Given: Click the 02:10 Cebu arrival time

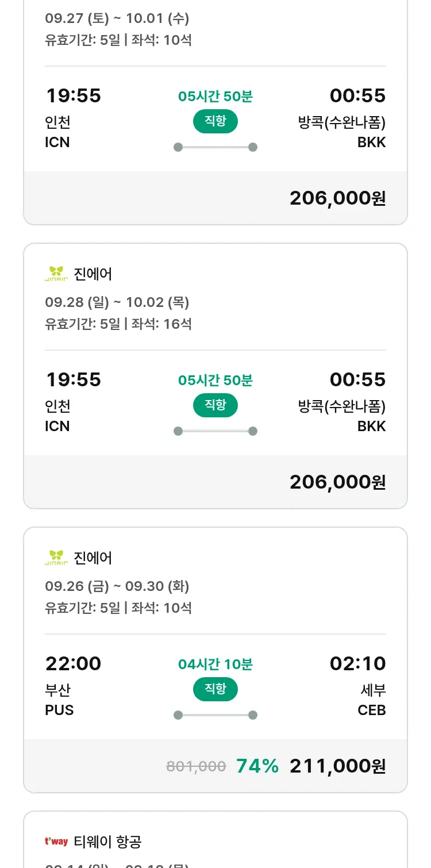Looking at the screenshot, I should [x=357, y=663].
